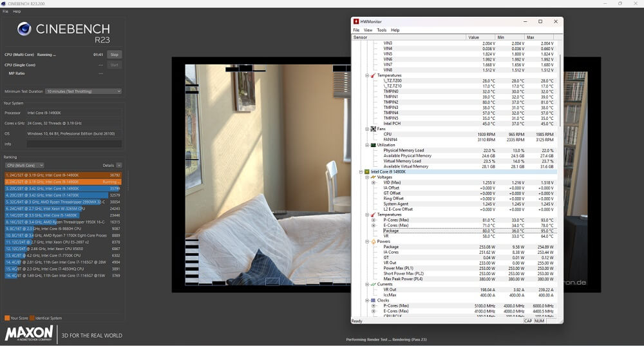Click the Fans section fan icon
The width and height of the screenshot is (644, 346).
point(372,129)
